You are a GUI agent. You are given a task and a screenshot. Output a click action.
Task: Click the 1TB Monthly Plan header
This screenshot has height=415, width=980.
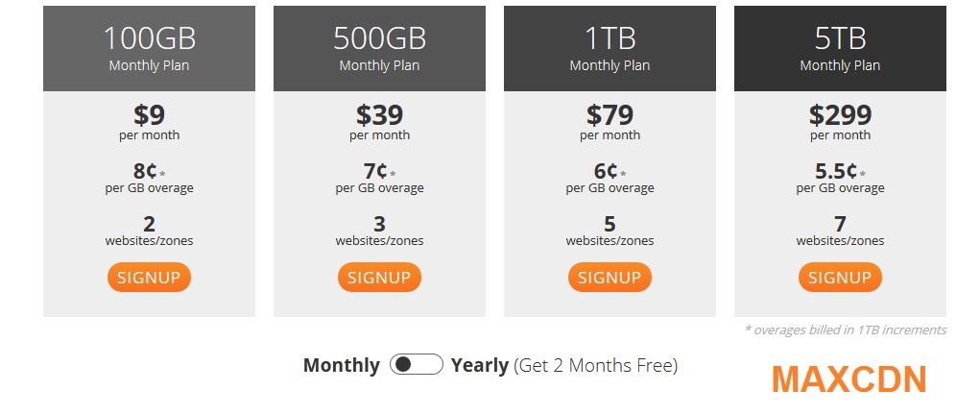pyautogui.click(x=610, y=48)
